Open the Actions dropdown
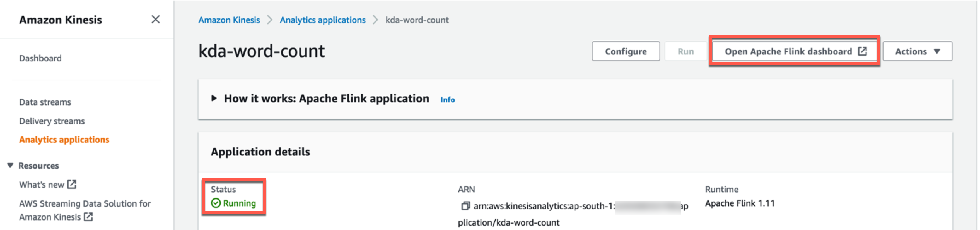The image size is (980, 230). (x=917, y=51)
